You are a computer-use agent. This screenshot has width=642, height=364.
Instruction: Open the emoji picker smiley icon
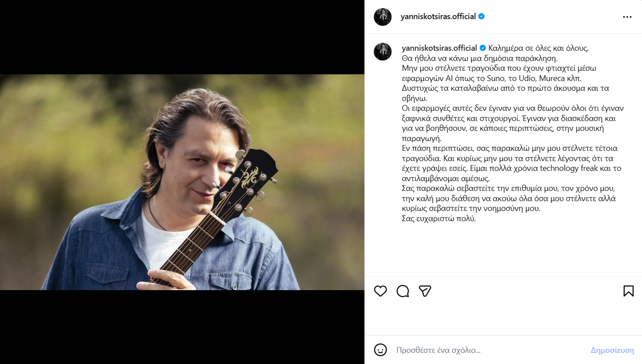(380, 350)
